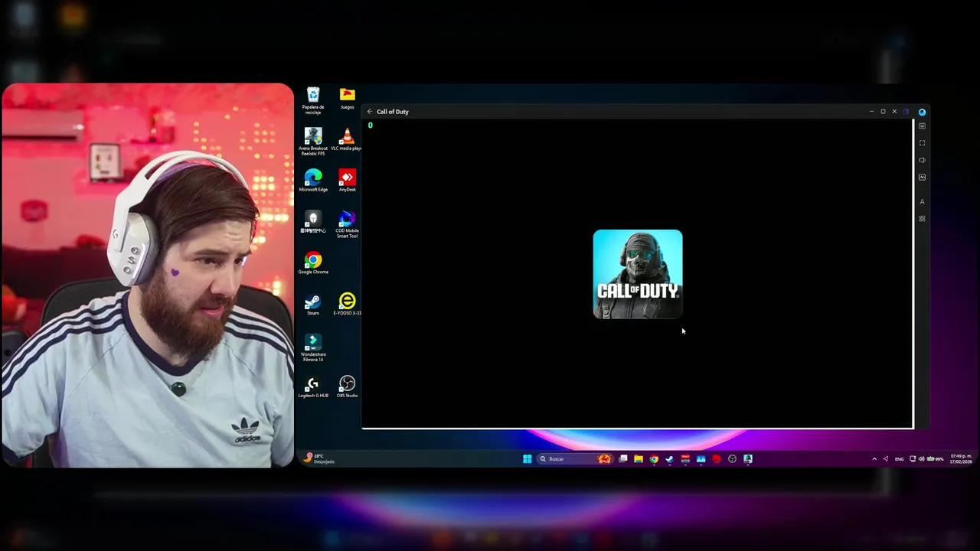Open the weather widget showing 28°C Despejado
The image size is (980, 551).
click(x=319, y=458)
